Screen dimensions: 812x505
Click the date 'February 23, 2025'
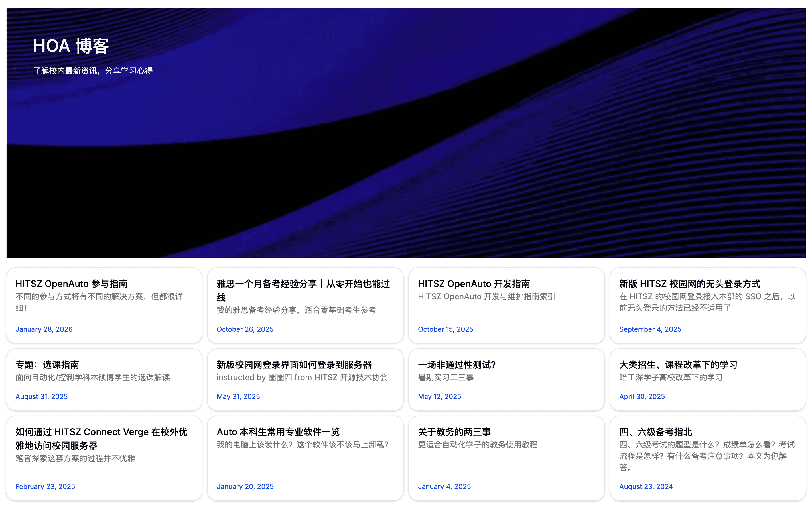(x=45, y=486)
